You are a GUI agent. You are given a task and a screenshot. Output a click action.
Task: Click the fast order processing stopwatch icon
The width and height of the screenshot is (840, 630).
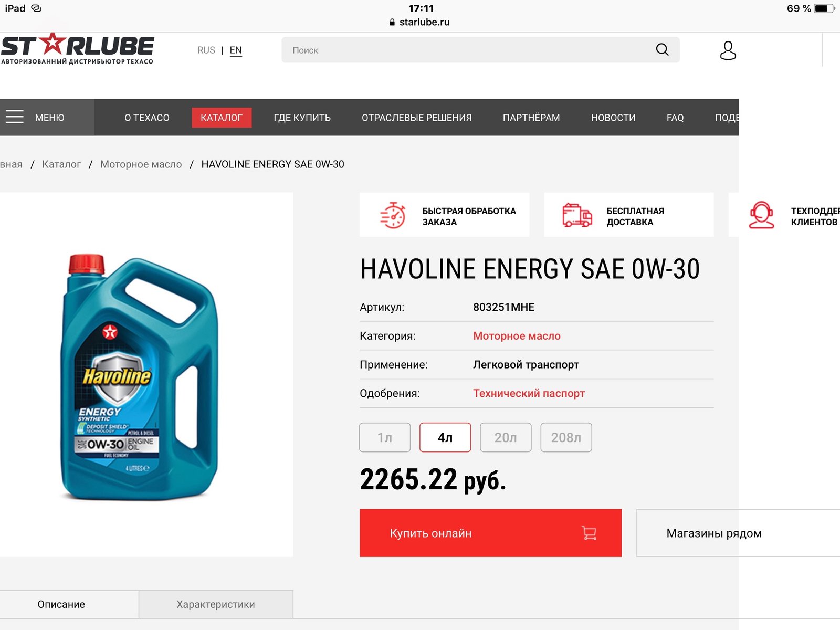point(393,215)
